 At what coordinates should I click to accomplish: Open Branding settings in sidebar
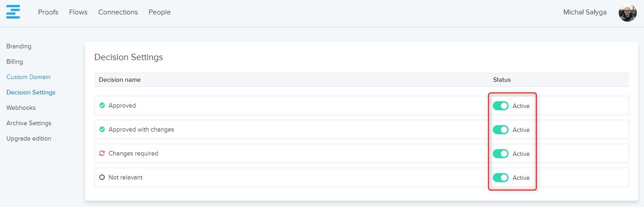(19, 46)
